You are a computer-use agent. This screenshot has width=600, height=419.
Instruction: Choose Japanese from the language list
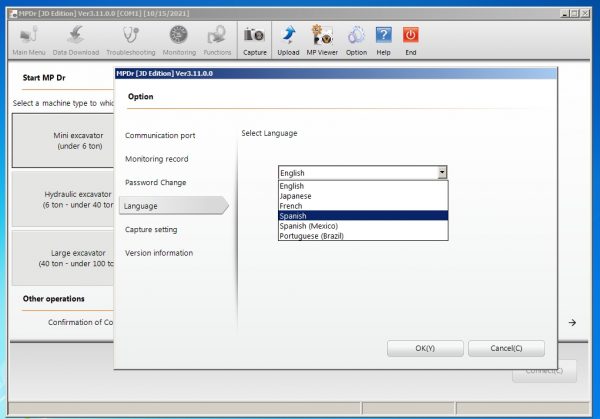[x=295, y=196]
